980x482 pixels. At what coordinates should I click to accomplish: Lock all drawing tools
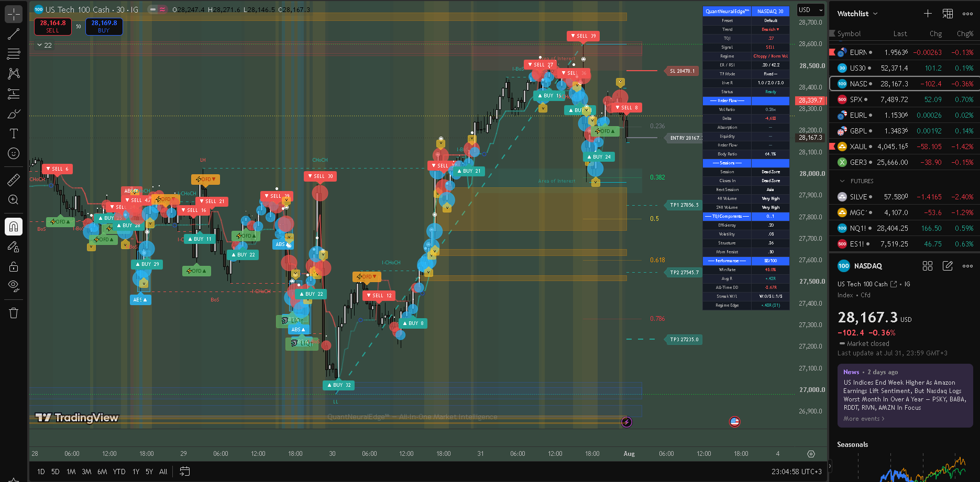pyautogui.click(x=14, y=266)
